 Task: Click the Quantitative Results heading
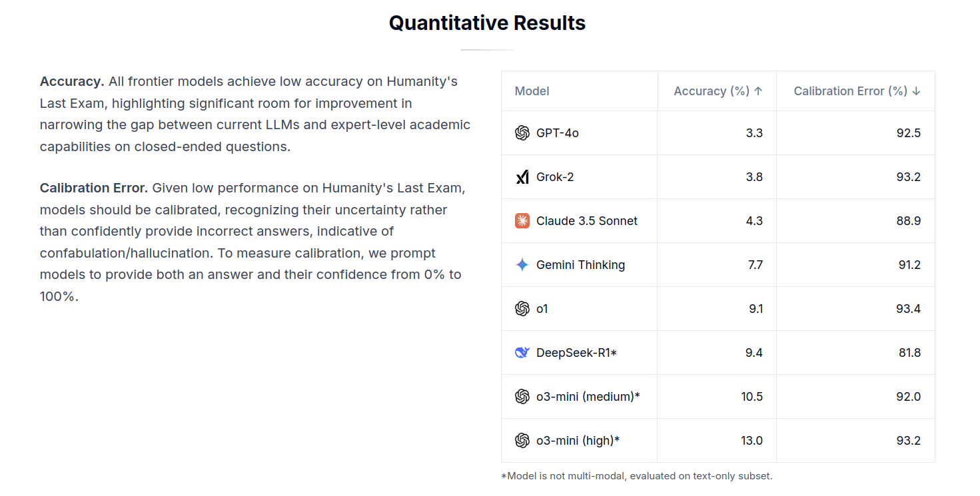coord(487,23)
